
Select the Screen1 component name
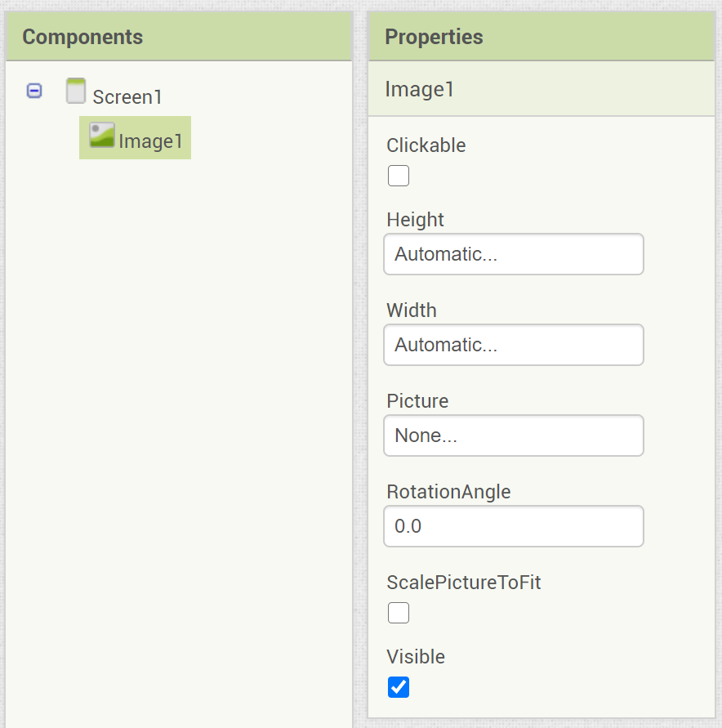[x=127, y=97]
